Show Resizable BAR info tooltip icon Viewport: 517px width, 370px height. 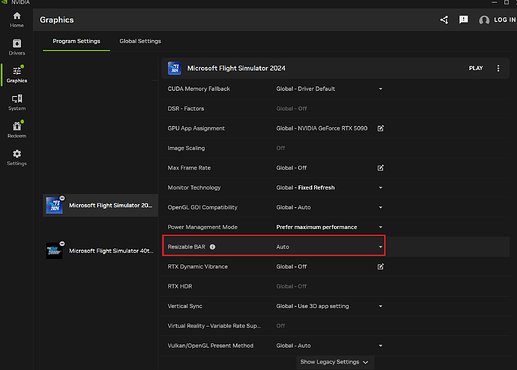pyautogui.click(x=212, y=247)
